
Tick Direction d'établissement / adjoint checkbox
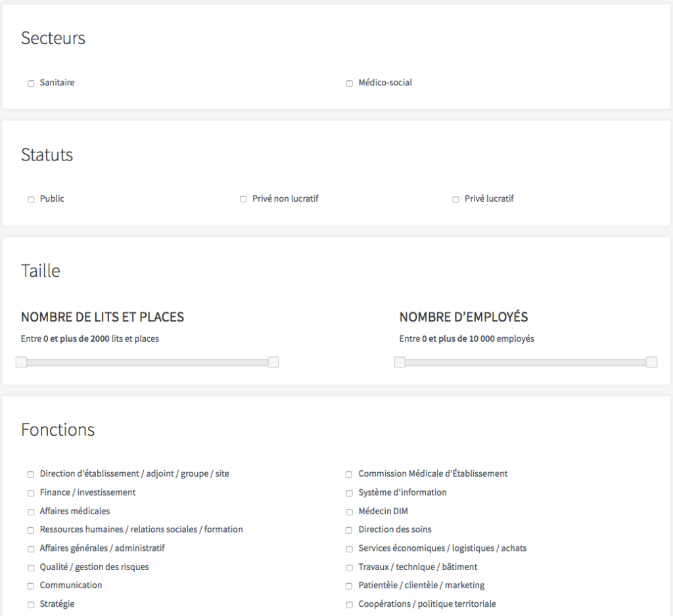[31, 474]
